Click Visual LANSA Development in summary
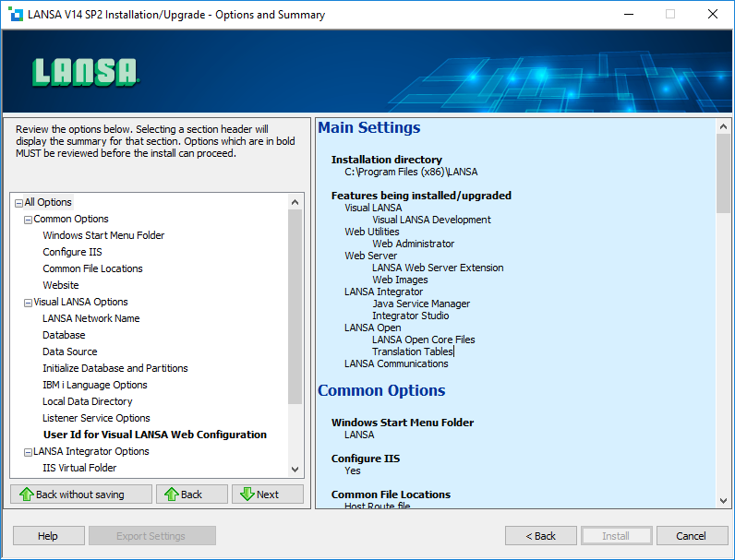735x560 pixels. (431, 220)
